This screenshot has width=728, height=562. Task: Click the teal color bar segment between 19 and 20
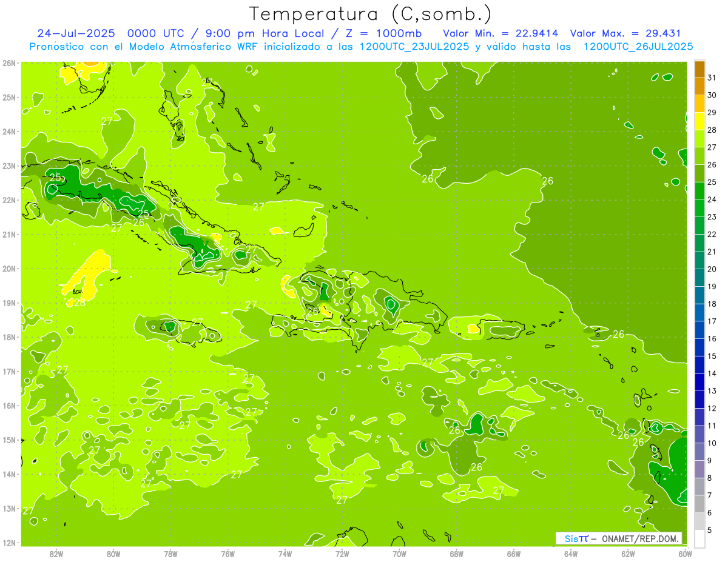[699, 278]
